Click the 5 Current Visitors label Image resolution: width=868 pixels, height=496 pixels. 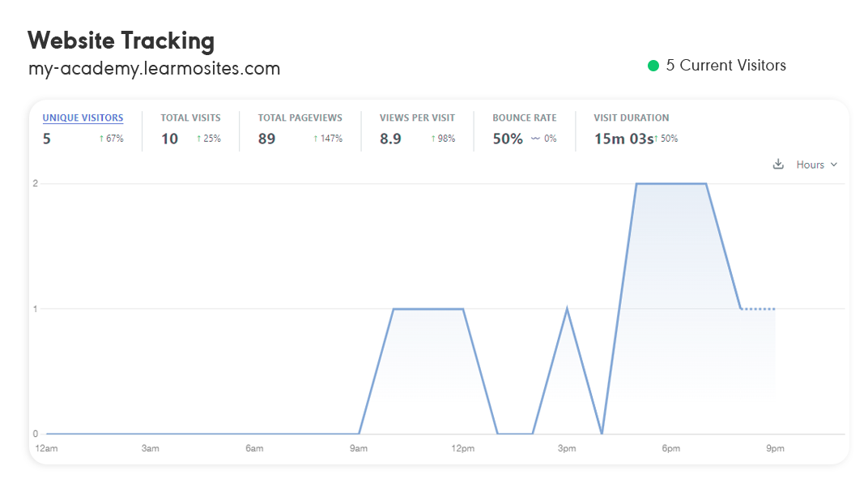[x=725, y=66]
